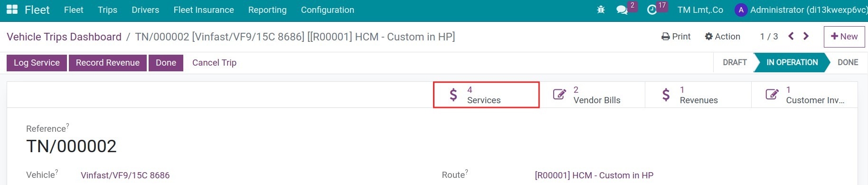Screen dimensions: 868x185
Task: Open the Action gear dropdown
Action: (722, 37)
